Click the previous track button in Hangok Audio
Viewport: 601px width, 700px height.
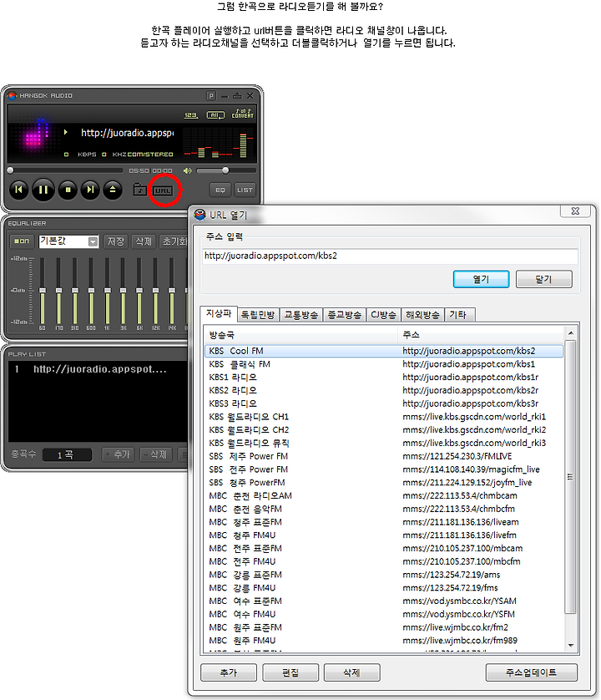tap(18, 190)
